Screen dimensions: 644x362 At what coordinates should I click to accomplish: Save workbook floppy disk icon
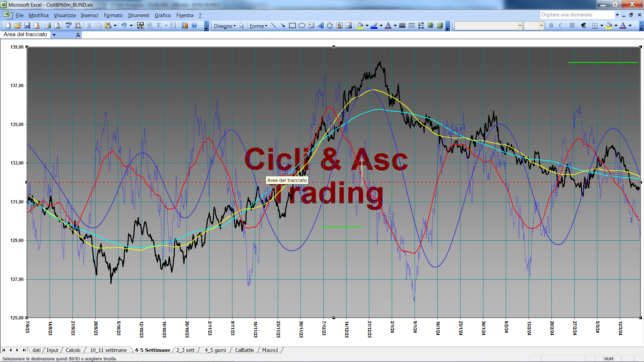click(x=27, y=25)
